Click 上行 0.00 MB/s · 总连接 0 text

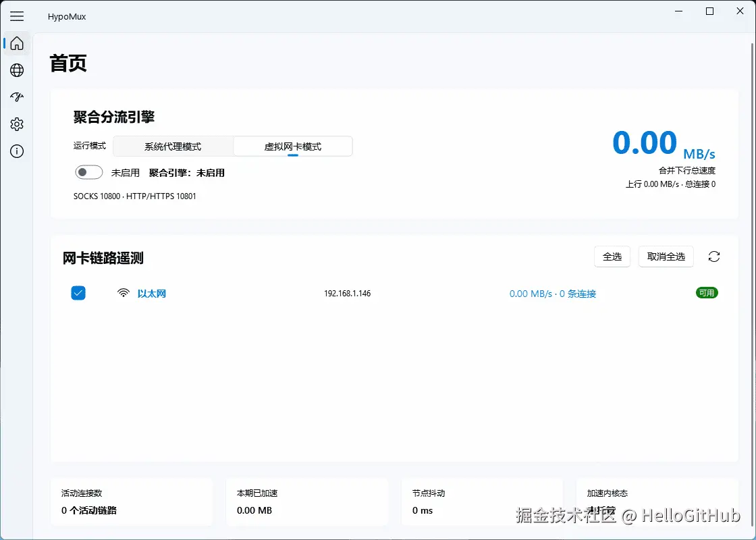(x=670, y=184)
